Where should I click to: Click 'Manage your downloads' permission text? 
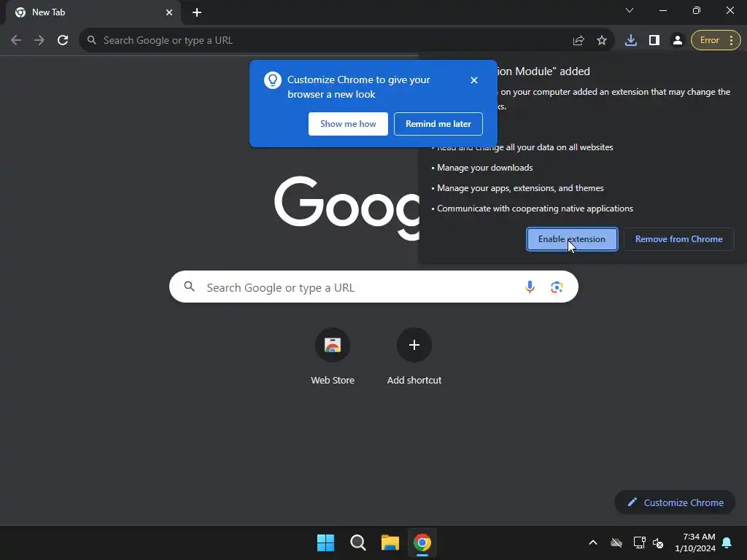pyautogui.click(x=485, y=168)
